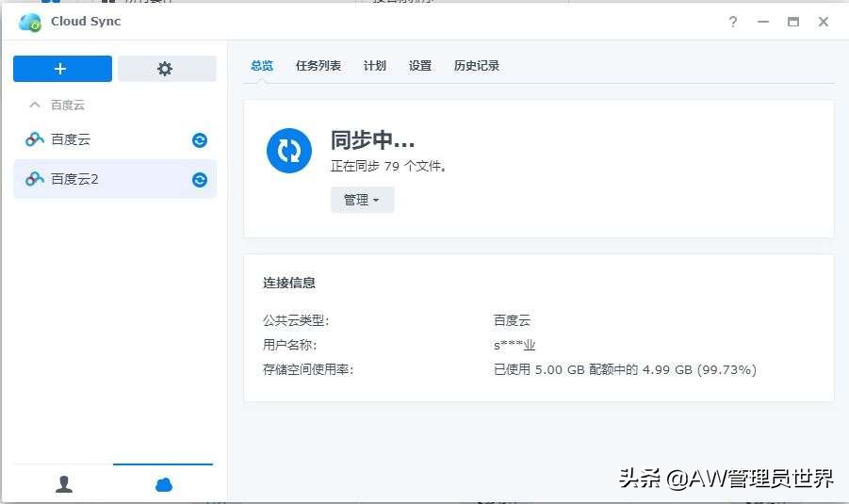The image size is (849, 504).
Task: Minimize the Cloud Sync window
Action: (763, 22)
